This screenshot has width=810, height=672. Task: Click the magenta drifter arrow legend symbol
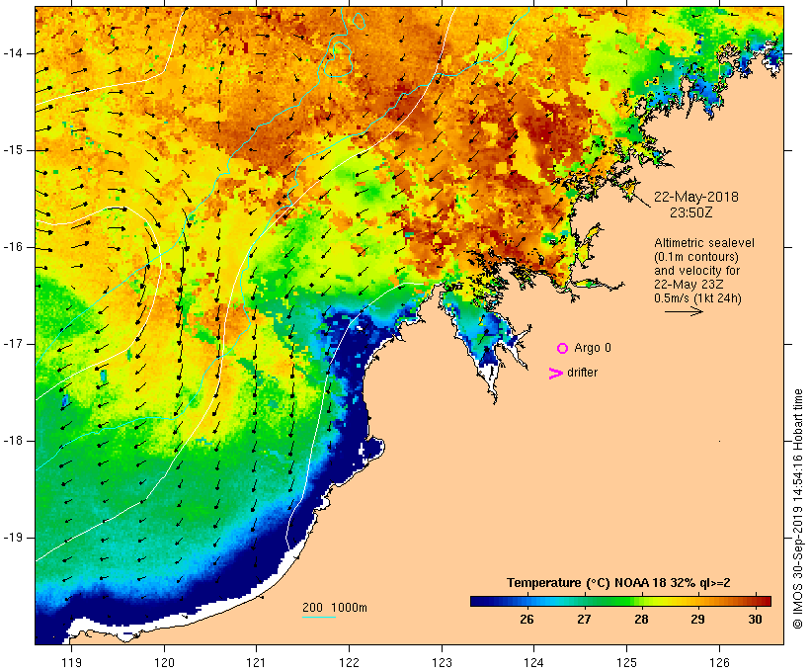pos(556,374)
